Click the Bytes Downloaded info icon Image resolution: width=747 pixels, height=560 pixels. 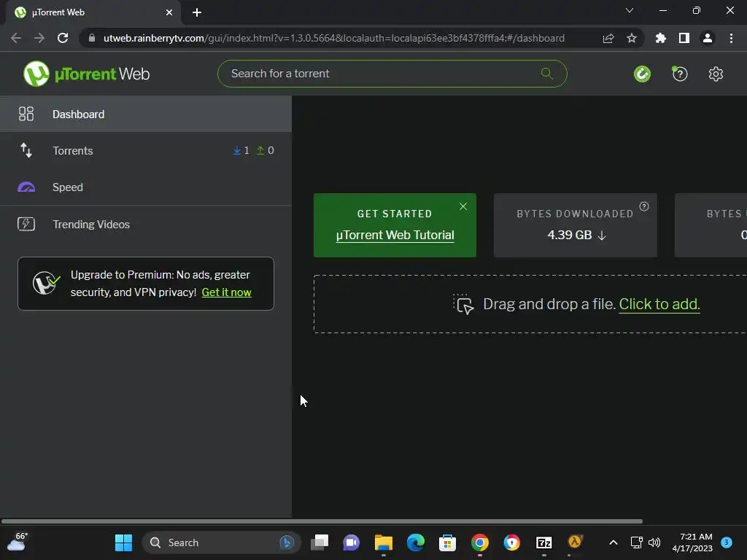[x=644, y=206]
